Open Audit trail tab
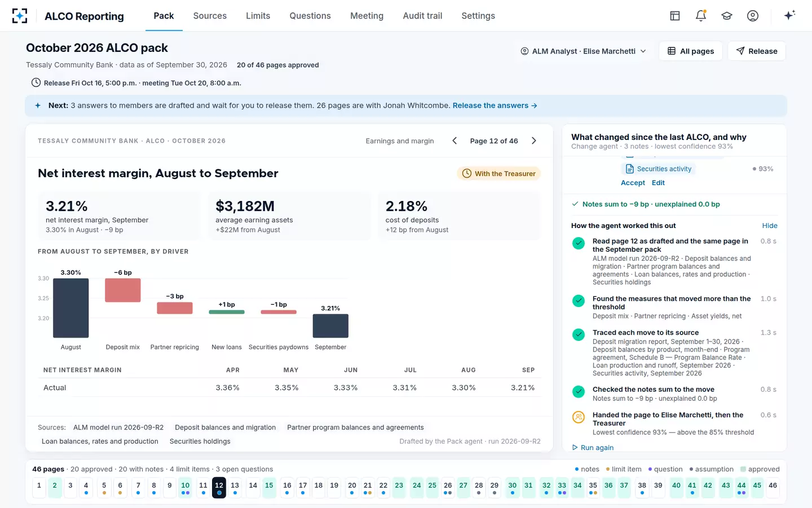812x508 pixels. tap(422, 16)
